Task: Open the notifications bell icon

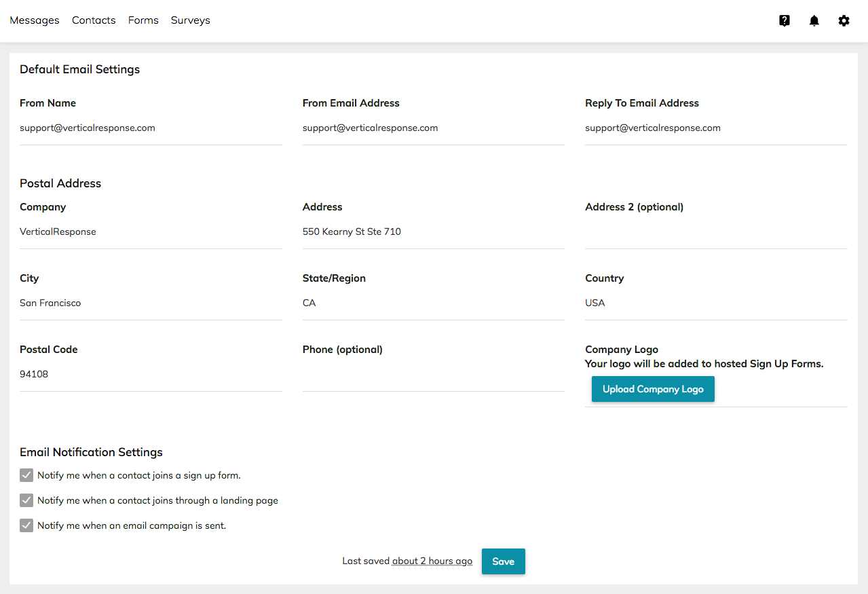Action: [x=814, y=20]
